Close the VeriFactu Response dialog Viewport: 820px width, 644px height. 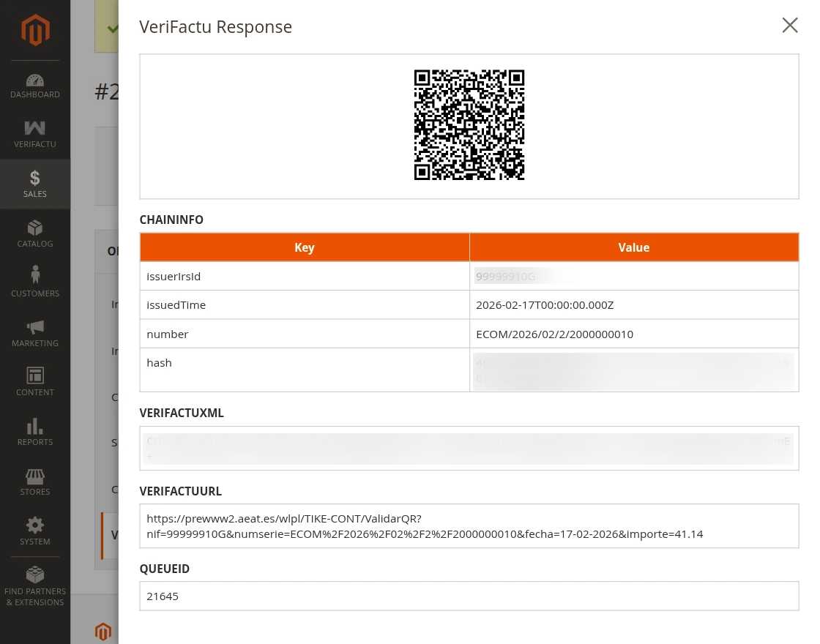click(789, 25)
